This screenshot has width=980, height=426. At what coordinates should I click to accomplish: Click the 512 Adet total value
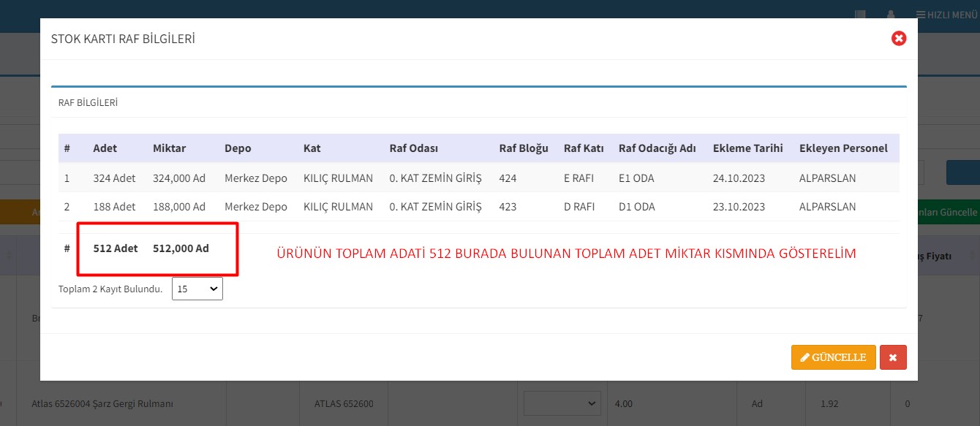(x=115, y=248)
